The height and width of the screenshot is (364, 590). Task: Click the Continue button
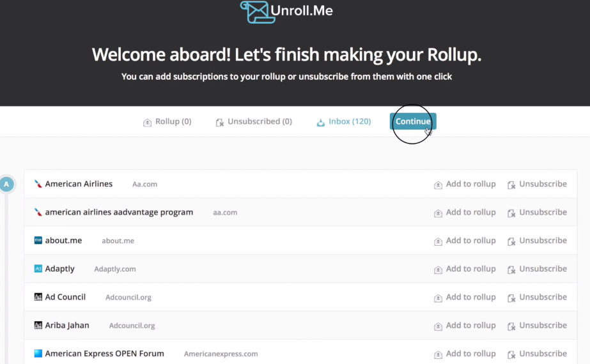pyautogui.click(x=413, y=121)
